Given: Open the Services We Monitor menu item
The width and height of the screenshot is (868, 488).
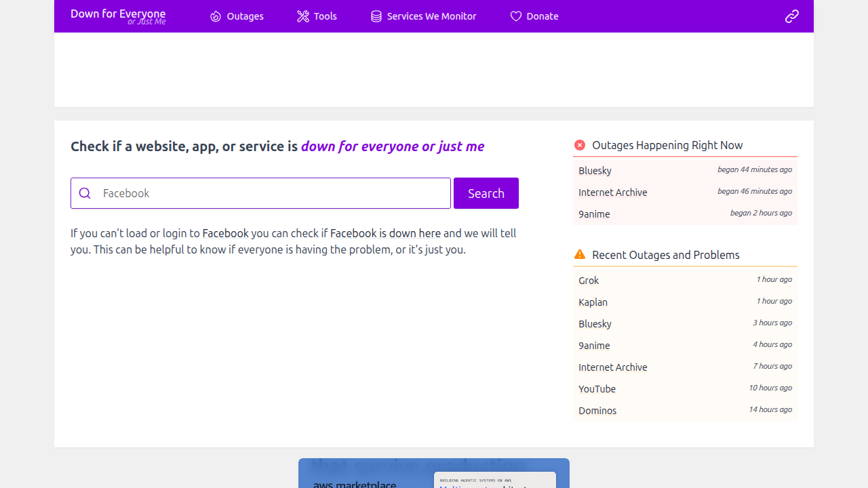Looking at the screenshot, I should [431, 16].
